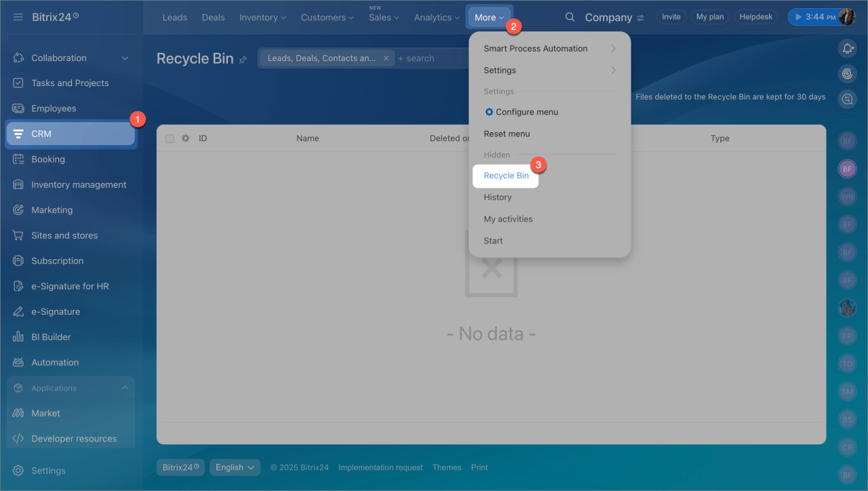868x491 pixels.
Task: Open grid settings gear icon
Action: click(x=185, y=138)
